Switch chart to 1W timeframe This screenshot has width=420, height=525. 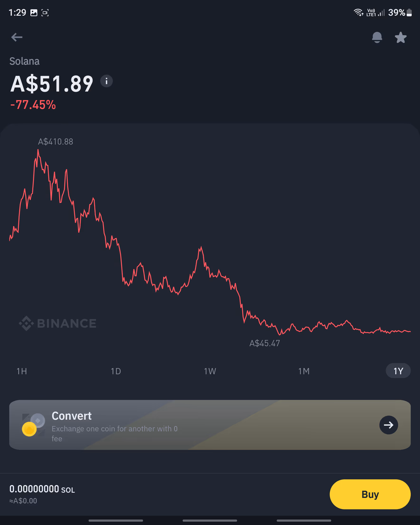tap(210, 371)
